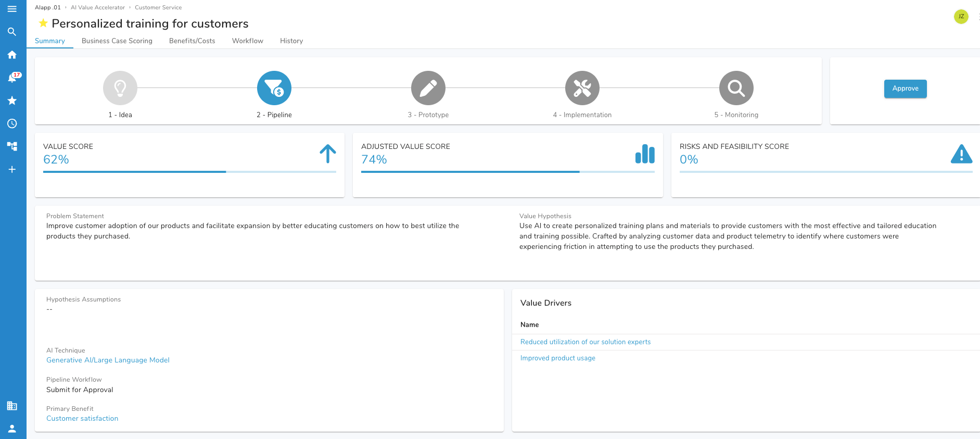Go to the Home icon

pyautogui.click(x=12, y=55)
